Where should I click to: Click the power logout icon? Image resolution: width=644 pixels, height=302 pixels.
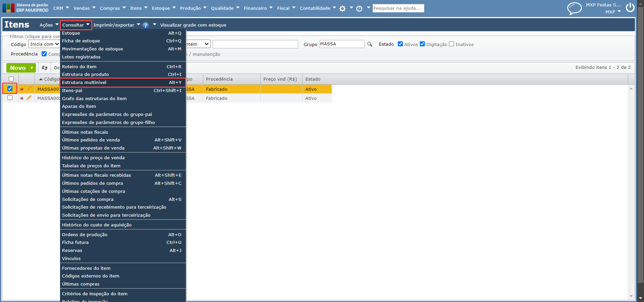[x=630, y=8]
